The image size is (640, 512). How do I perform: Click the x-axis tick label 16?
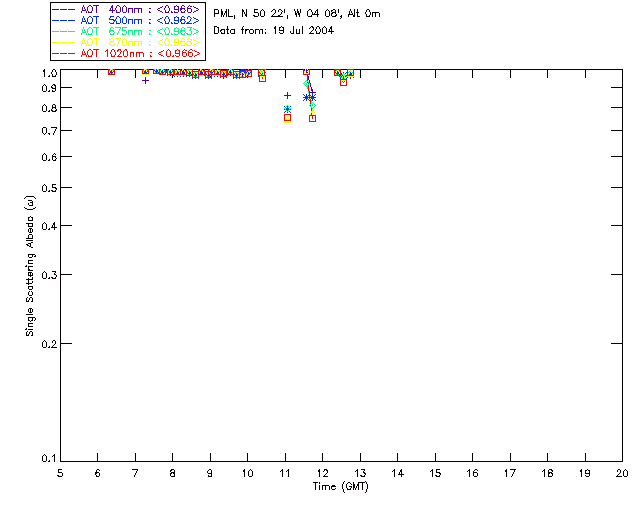[x=472, y=473]
